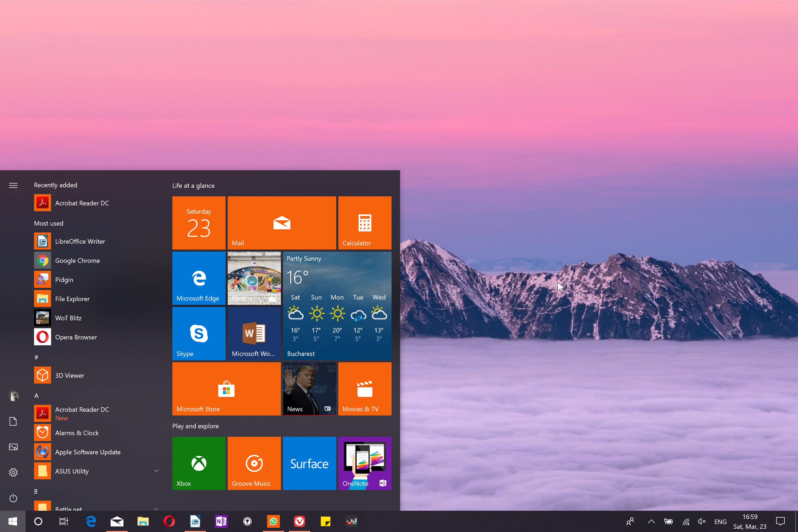Open Alarms & Clock app
The height and width of the screenshot is (532, 798).
pos(97,433)
